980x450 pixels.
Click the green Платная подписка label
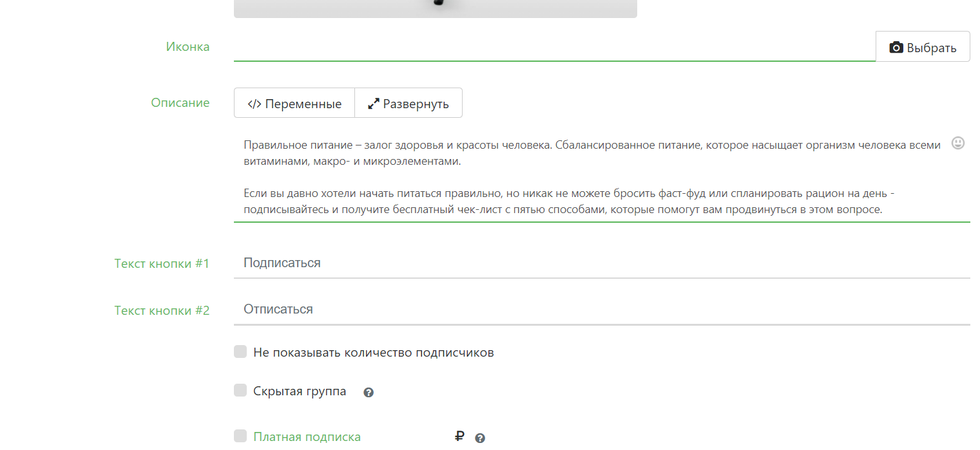click(307, 437)
